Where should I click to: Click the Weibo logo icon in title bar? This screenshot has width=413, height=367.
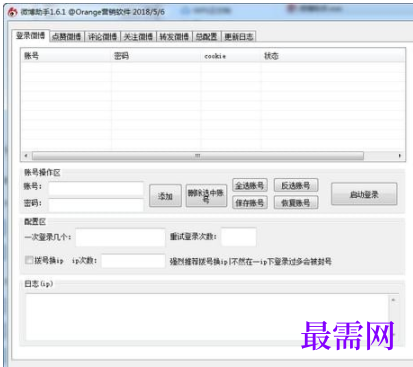(x=13, y=12)
